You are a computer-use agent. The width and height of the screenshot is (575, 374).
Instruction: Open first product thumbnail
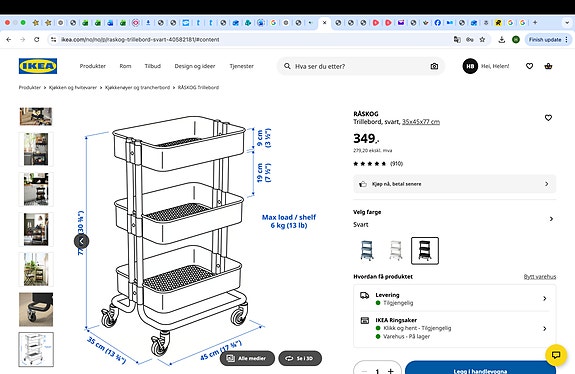pos(36,116)
